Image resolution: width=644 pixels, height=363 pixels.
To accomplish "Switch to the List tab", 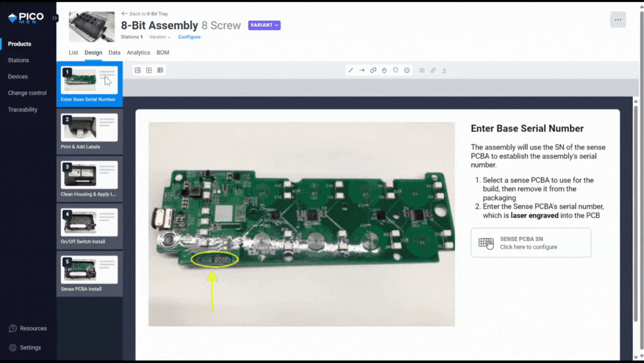I will tap(74, 53).
